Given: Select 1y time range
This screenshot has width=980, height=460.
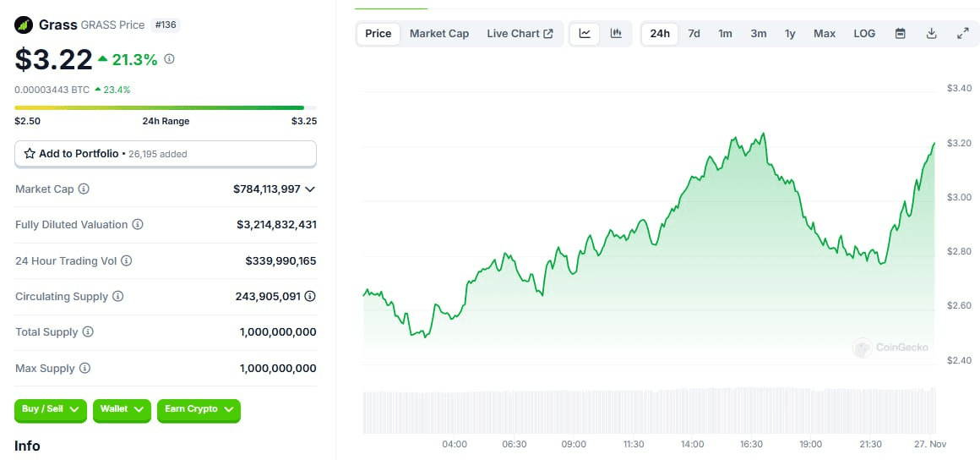Looking at the screenshot, I should pyautogui.click(x=790, y=34).
